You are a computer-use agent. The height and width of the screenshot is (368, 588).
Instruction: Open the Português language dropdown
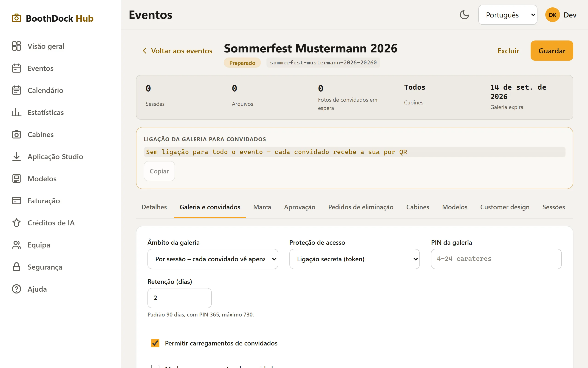pyautogui.click(x=507, y=15)
